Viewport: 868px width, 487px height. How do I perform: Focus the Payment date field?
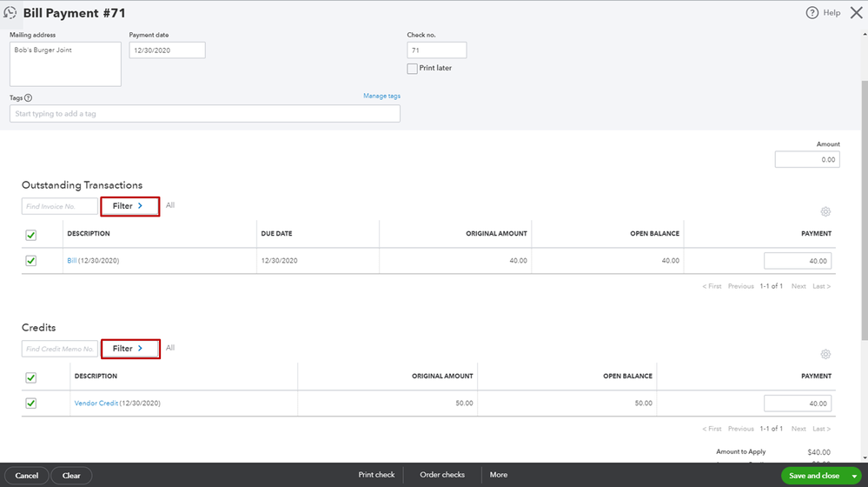click(x=167, y=50)
